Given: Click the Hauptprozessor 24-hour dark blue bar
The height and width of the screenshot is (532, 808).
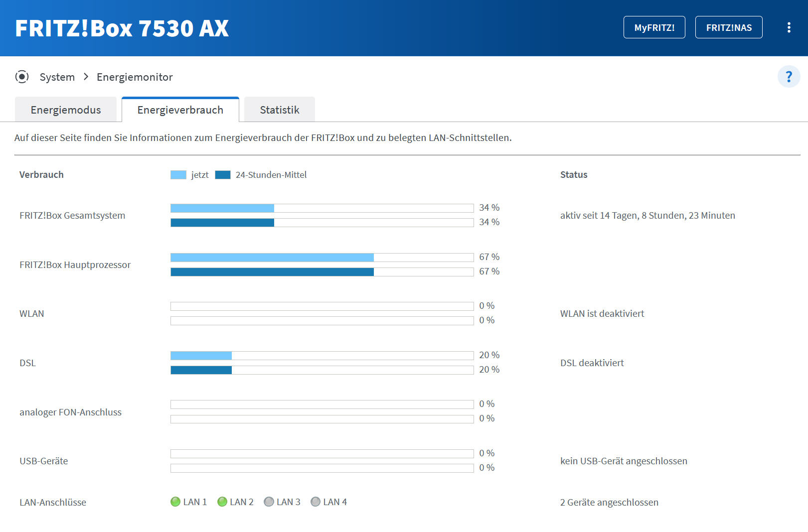Looking at the screenshot, I should click(x=272, y=271).
